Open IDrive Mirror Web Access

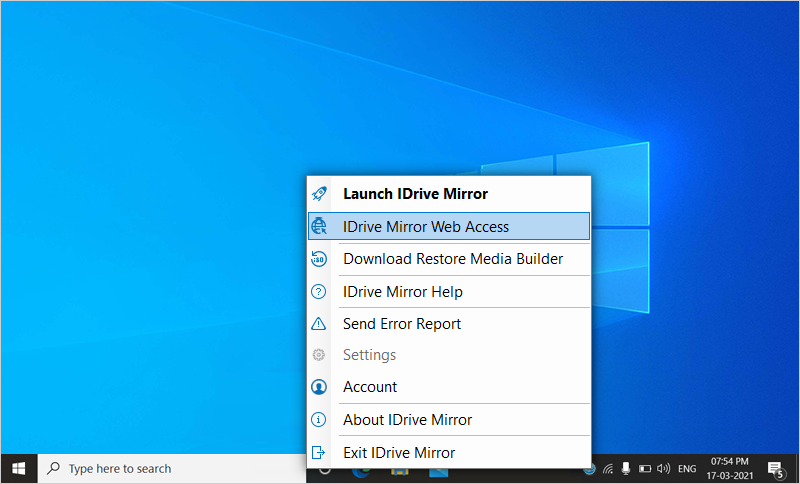point(426,227)
